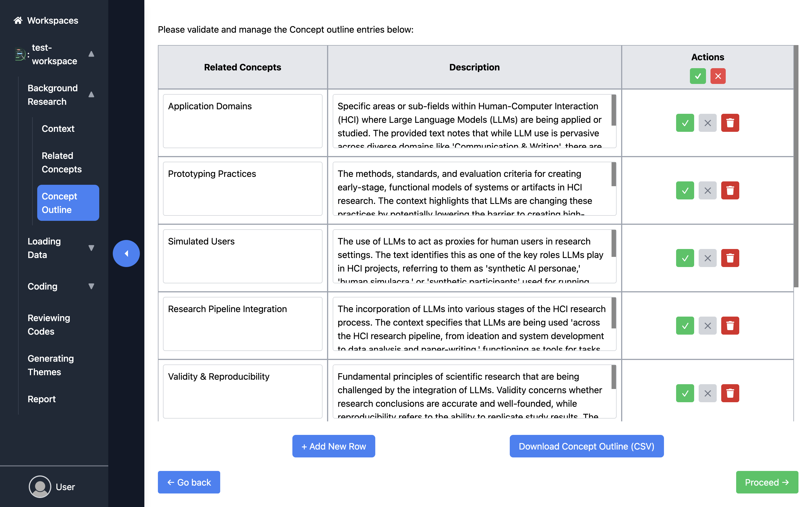Screen dimensions: 812x507
Task: Delete the Simulated Users entry
Action: coord(730,258)
